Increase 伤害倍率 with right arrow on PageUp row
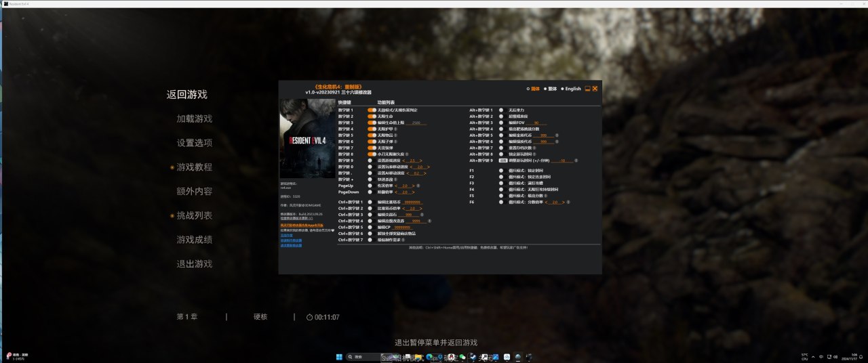The height and width of the screenshot is (363, 868). (413, 186)
